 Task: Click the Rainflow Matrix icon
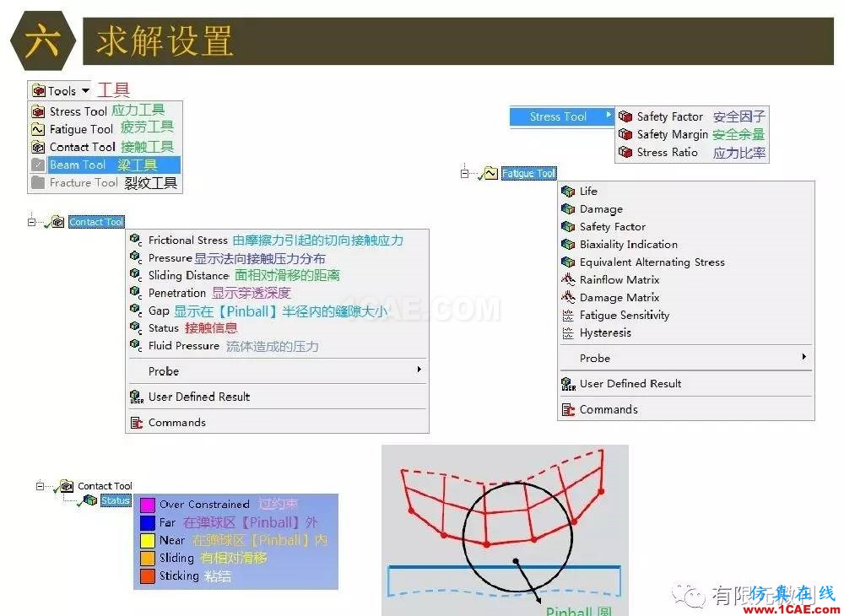click(x=568, y=280)
